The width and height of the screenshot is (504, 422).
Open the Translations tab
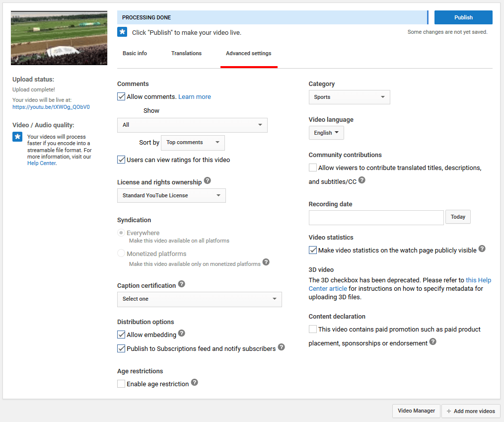pos(186,53)
